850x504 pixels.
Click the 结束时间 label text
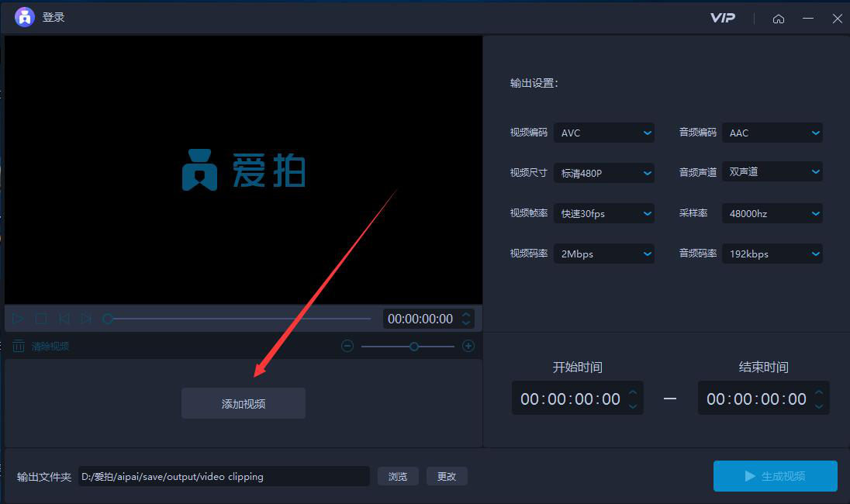(x=763, y=368)
